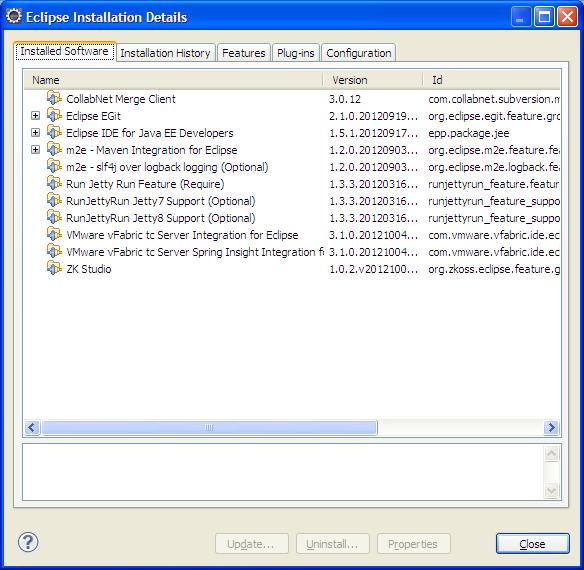
Task: Click the Uninstall... button
Action: (333, 544)
